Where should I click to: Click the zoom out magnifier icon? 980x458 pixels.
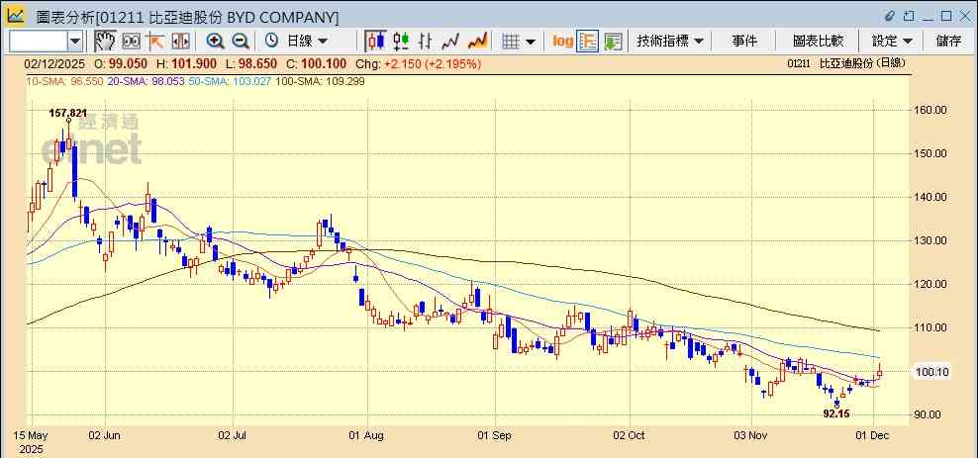[240, 41]
